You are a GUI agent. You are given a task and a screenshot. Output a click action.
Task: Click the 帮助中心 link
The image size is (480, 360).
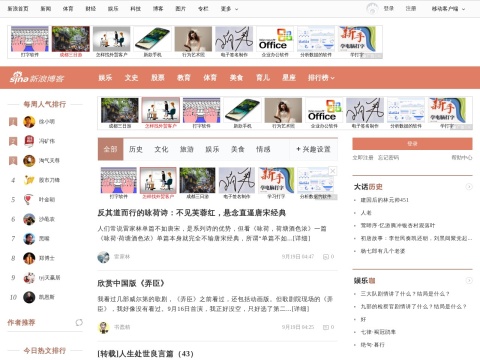[x=462, y=157]
